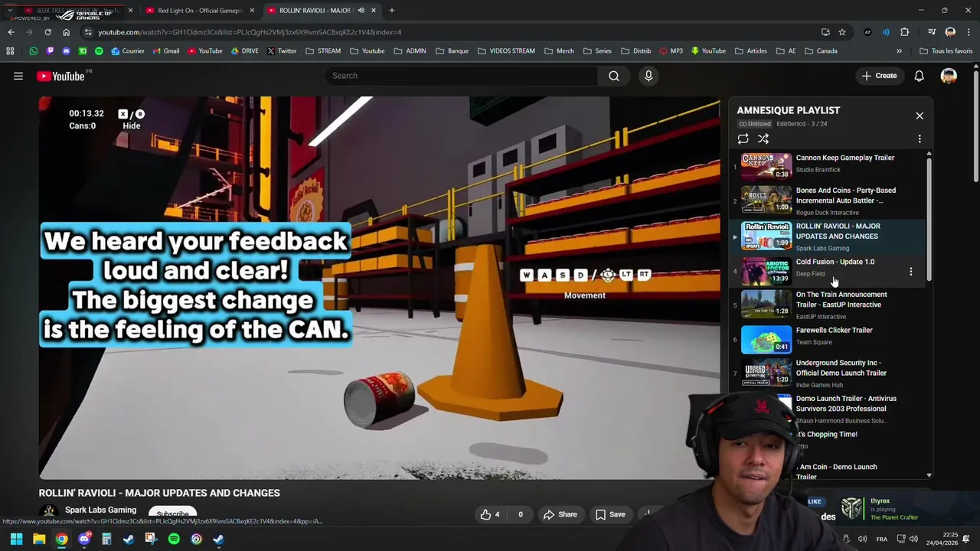This screenshot has width=980, height=551.
Task: Open Chrome extensions puzzle icon
Action: click(904, 32)
